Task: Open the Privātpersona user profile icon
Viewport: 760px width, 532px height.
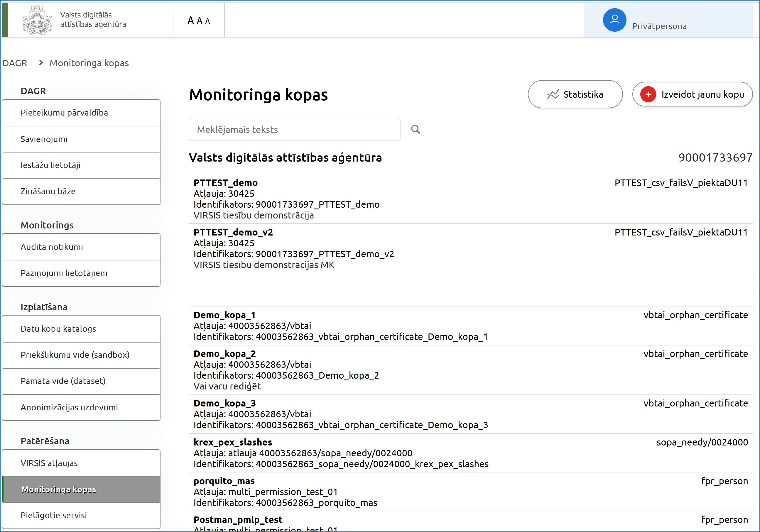Action: click(614, 20)
